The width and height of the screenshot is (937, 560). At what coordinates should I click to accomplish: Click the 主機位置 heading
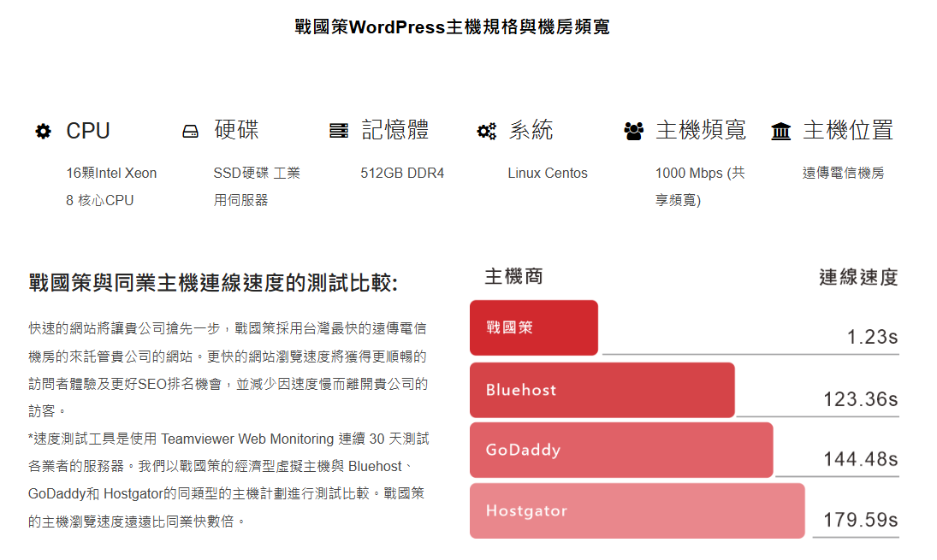click(848, 130)
